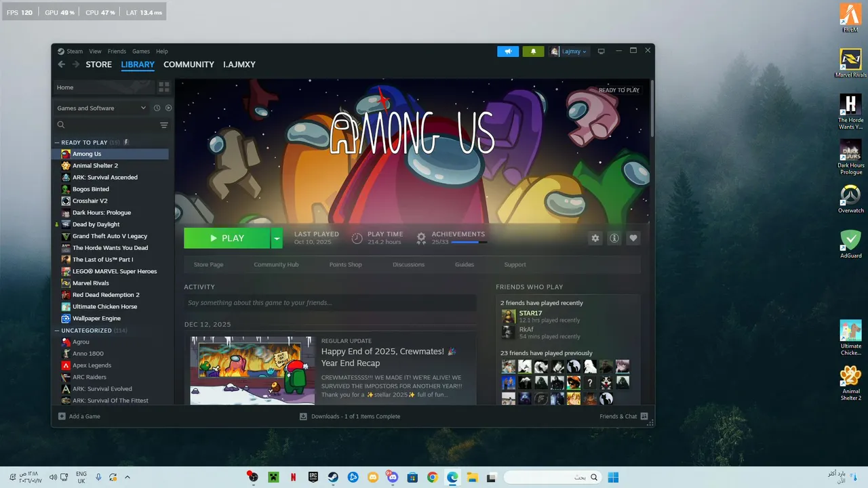
Task: Open the Year End Recap news thumbnail
Action: [x=252, y=371]
